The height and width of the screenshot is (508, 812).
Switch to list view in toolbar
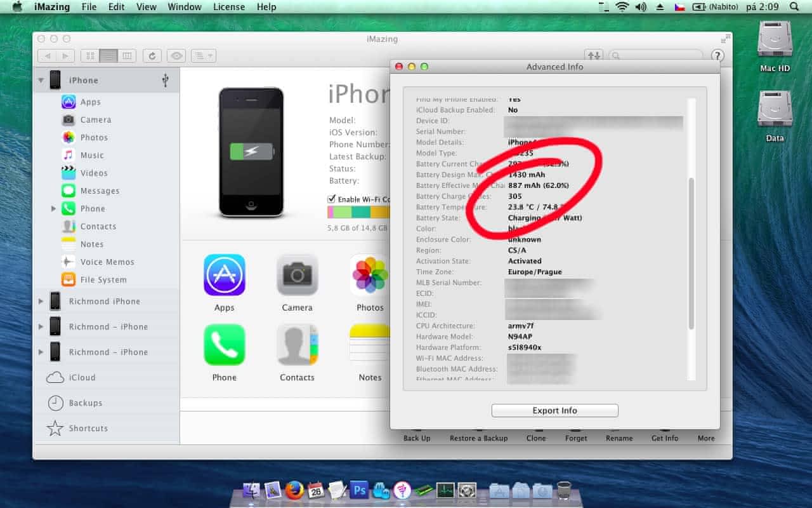pyautogui.click(x=108, y=56)
